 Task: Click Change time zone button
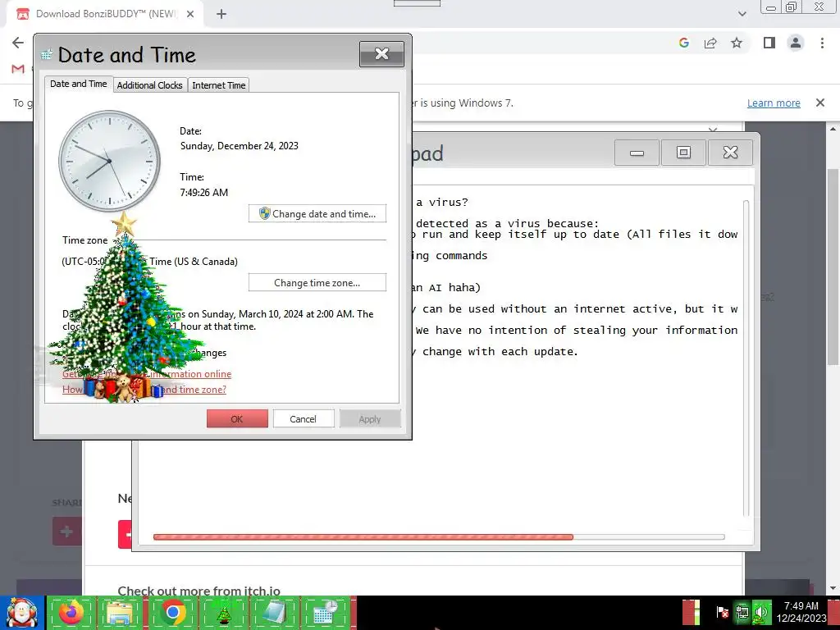click(x=317, y=283)
